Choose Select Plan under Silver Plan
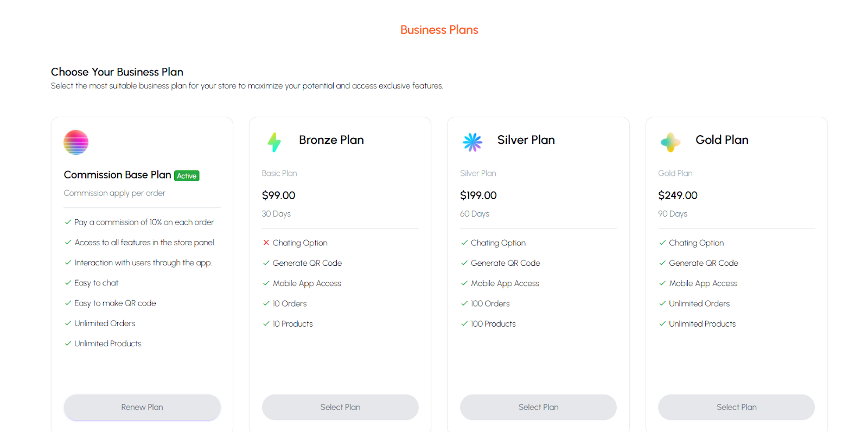Screen dimensions: 868x432 click(538, 407)
